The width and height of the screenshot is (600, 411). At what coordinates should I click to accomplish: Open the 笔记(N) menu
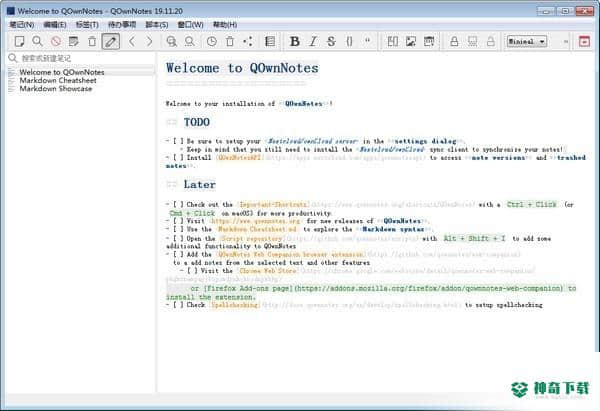22,25
